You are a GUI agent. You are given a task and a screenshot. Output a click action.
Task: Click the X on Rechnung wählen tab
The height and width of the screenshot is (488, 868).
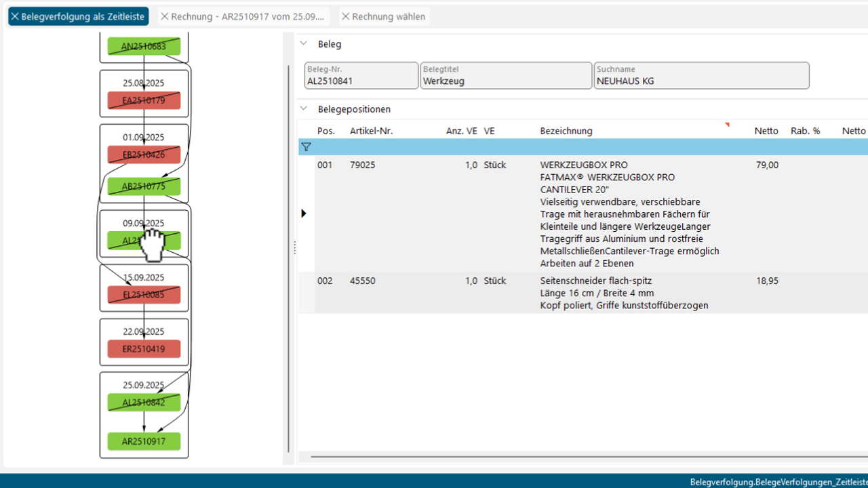[346, 16]
